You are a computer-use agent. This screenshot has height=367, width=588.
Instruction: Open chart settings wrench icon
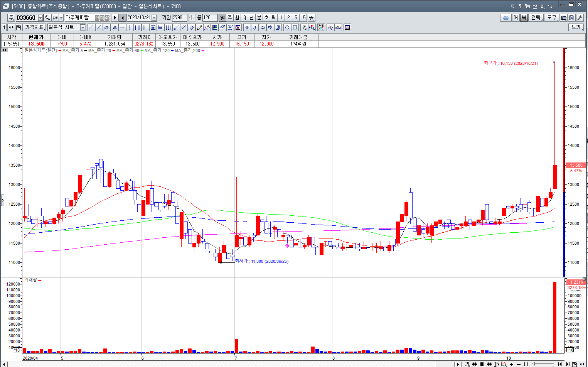point(579,18)
